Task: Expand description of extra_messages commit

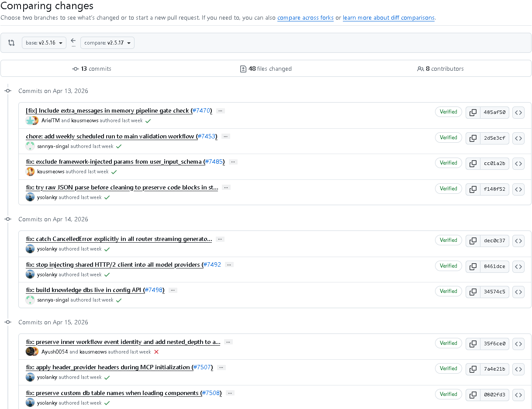Action: coord(221,111)
